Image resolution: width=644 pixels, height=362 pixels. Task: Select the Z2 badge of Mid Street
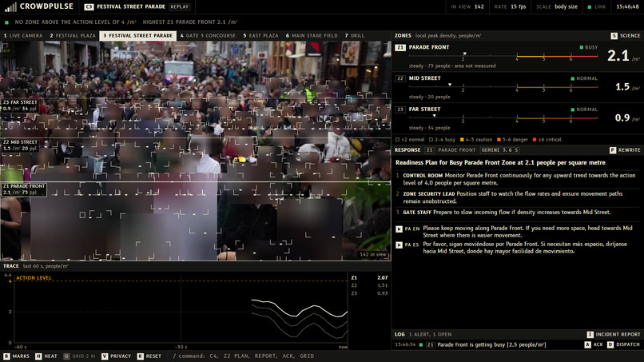(400, 78)
